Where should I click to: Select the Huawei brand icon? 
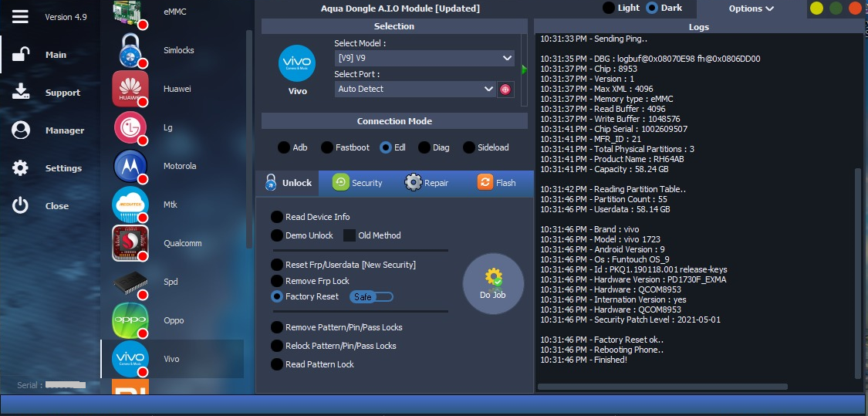tap(130, 89)
